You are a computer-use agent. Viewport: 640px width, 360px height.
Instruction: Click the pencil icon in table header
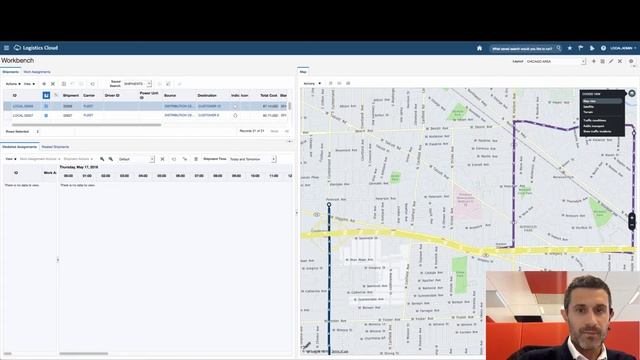click(56, 95)
